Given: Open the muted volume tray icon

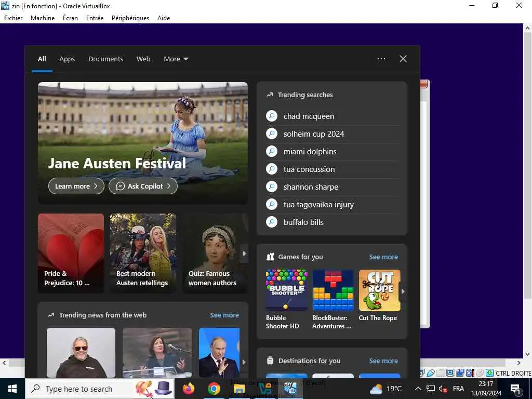Looking at the screenshot, I should pos(443,389).
